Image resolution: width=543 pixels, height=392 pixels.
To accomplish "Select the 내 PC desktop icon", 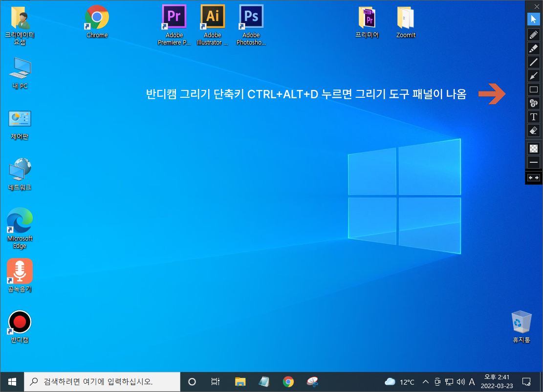I will click(x=20, y=73).
